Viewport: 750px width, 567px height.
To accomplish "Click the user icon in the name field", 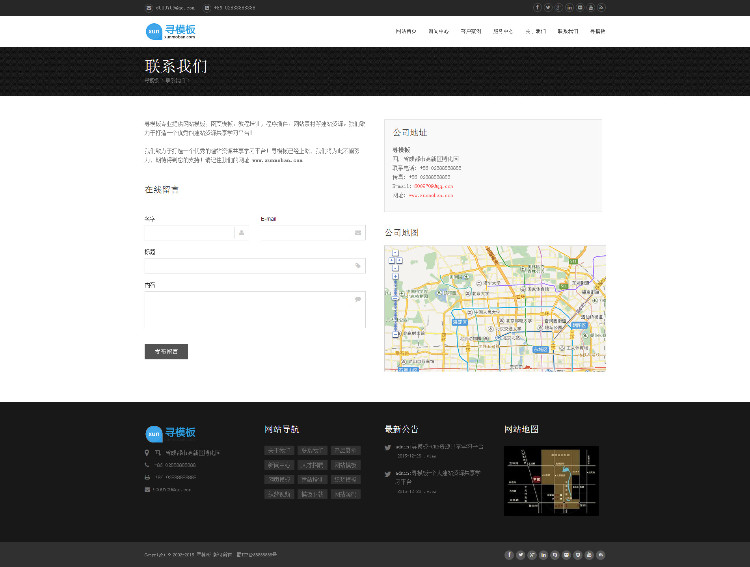I will [241, 233].
